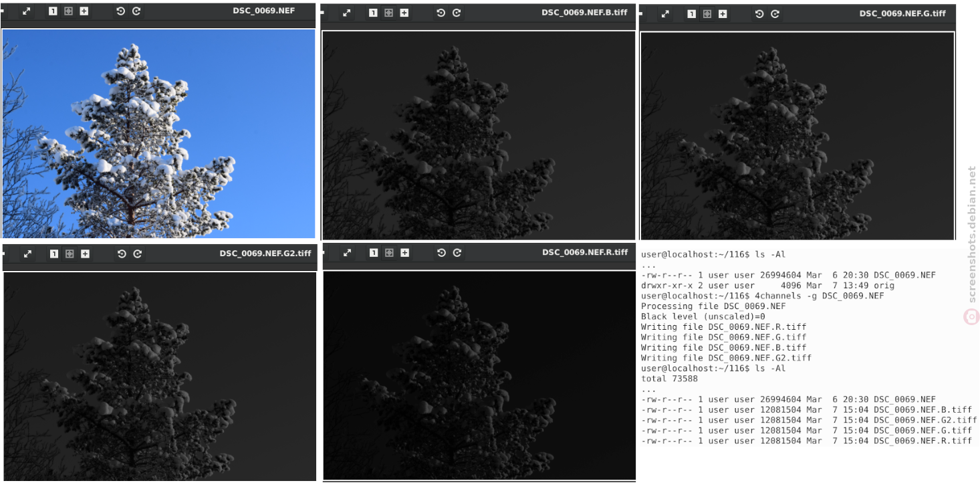Click the title DSC_0069.NEF.B.tiff
Screen dimensions: 980x483
585,12
